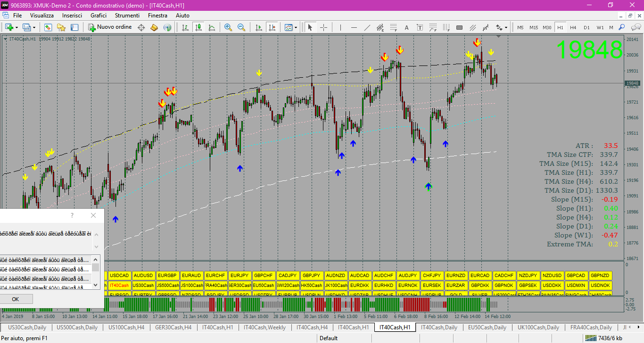Select the Crosshair tool
The image size is (644, 343).
click(x=323, y=27)
